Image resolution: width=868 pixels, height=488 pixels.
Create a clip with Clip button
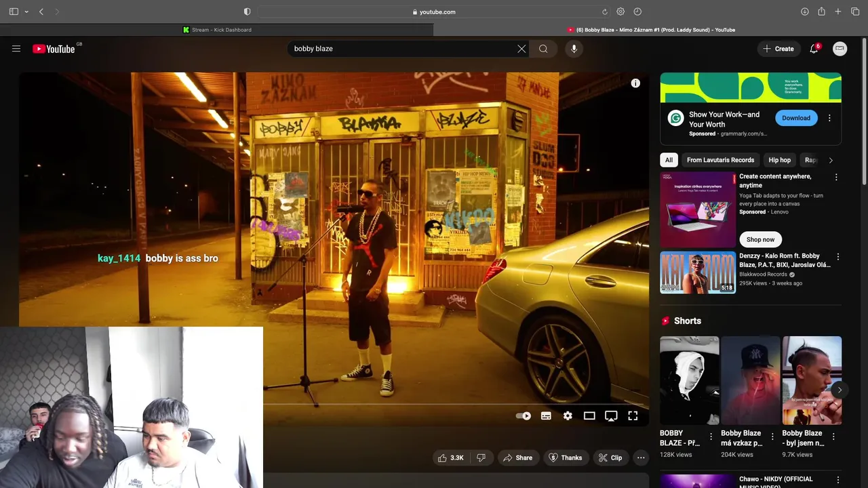(x=610, y=458)
